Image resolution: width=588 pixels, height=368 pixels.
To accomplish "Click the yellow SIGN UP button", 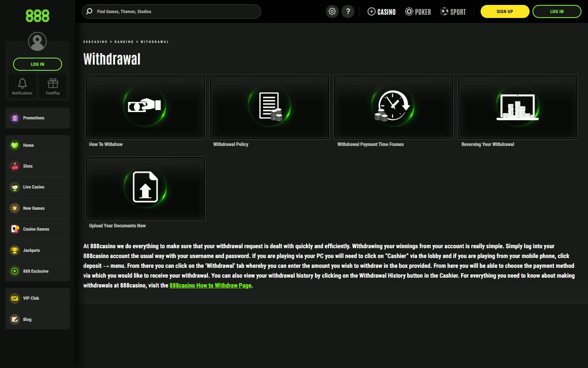I will click(505, 11).
